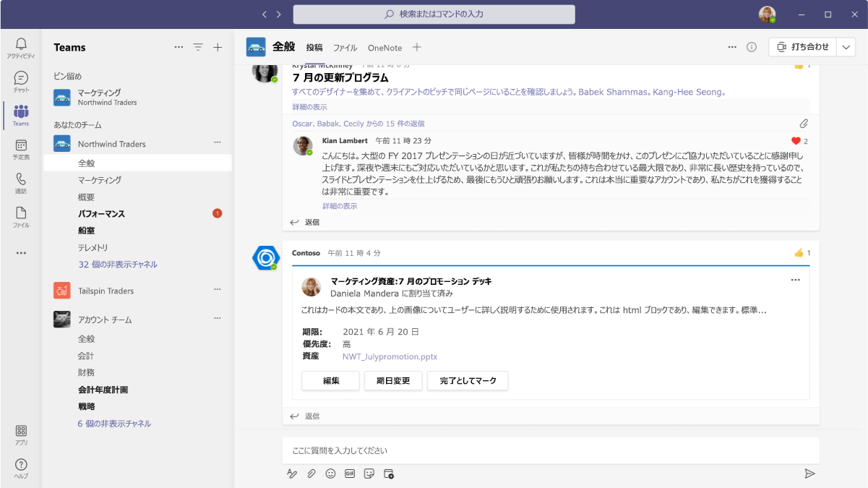Click plus to join or create team
Image resolution: width=868 pixels, height=488 pixels.
[218, 48]
